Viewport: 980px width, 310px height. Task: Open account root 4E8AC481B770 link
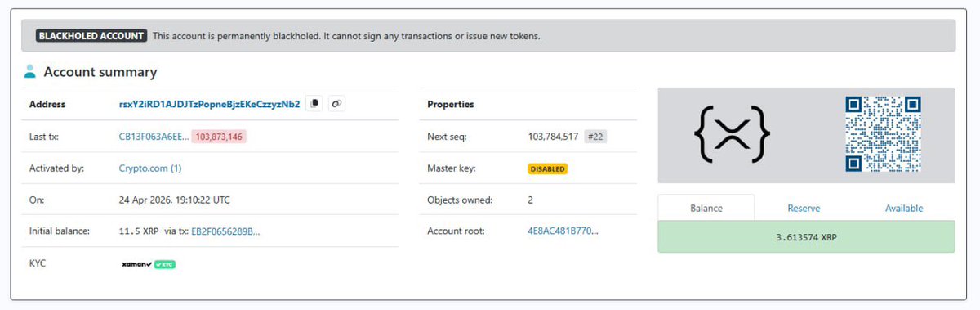pos(563,231)
